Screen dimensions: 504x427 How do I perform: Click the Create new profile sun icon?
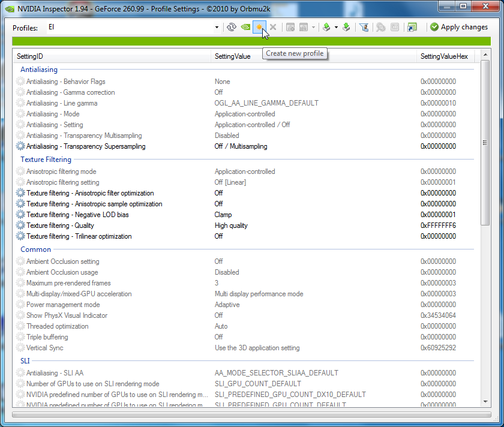(x=259, y=27)
